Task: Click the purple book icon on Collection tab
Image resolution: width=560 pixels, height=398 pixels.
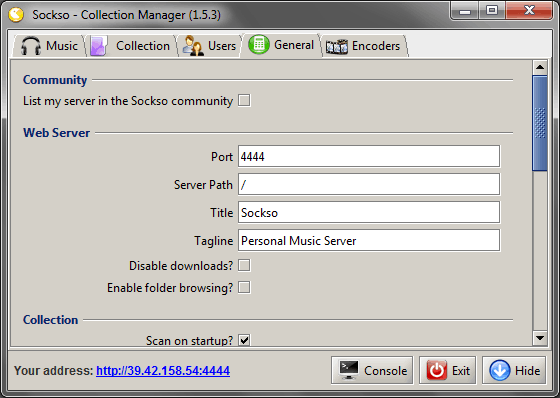Action: point(99,46)
